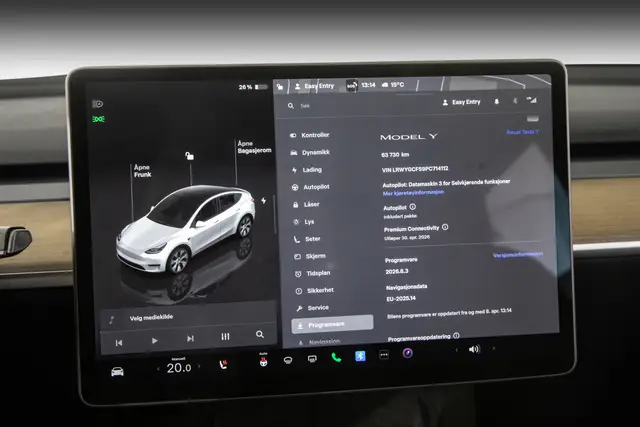
Task: Open the Versjonsinformasjon link
Action: tap(518, 255)
